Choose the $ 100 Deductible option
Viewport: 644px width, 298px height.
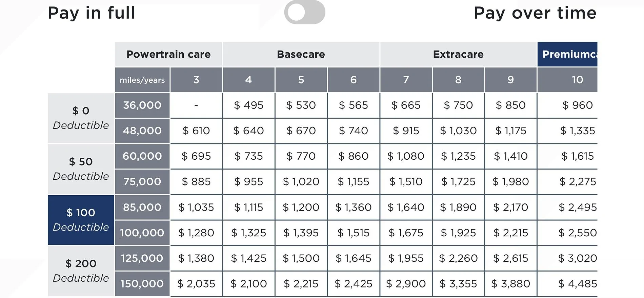point(81,220)
